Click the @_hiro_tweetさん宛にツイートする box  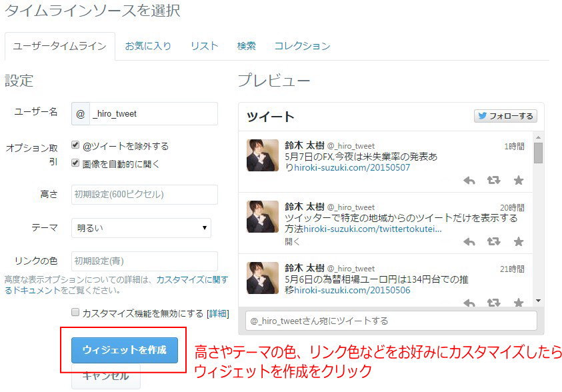391,321
